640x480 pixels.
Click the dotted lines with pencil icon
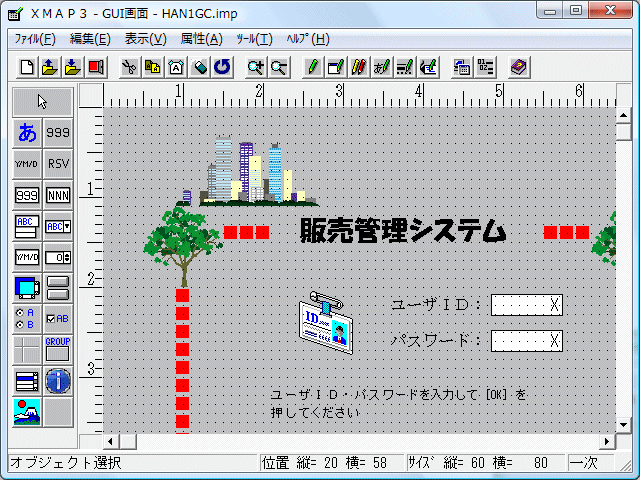tap(404, 67)
